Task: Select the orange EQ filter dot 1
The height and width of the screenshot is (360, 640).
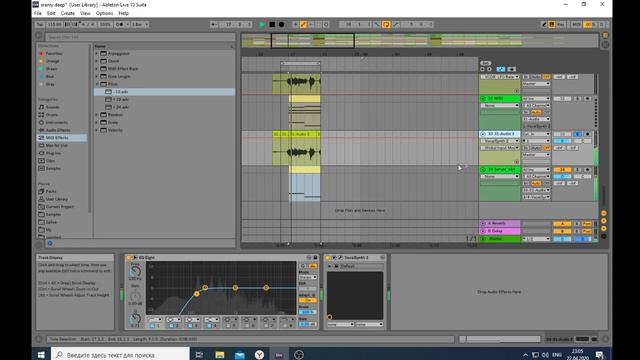Action: pos(197,294)
